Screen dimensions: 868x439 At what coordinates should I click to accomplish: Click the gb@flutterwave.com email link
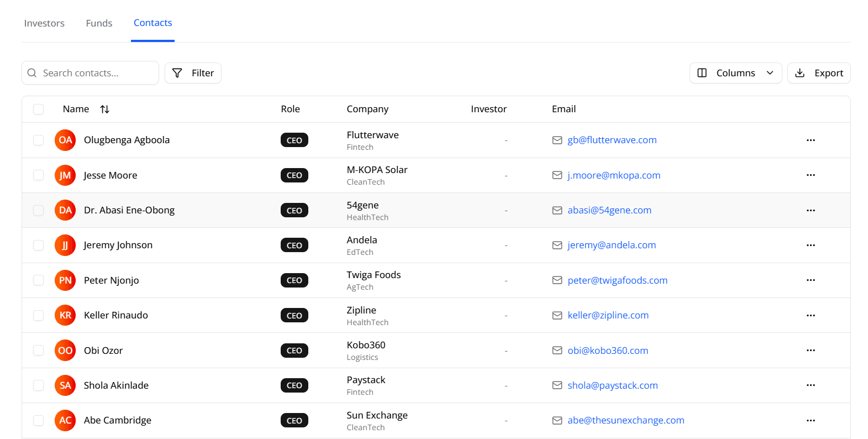click(x=612, y=140)
